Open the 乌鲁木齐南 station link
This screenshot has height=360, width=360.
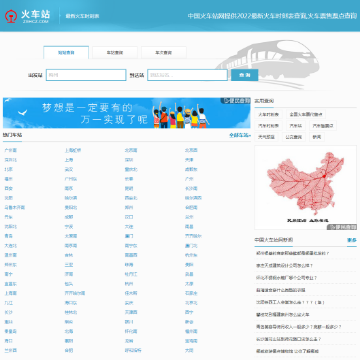pyautogui.click(x=14, y=208)
